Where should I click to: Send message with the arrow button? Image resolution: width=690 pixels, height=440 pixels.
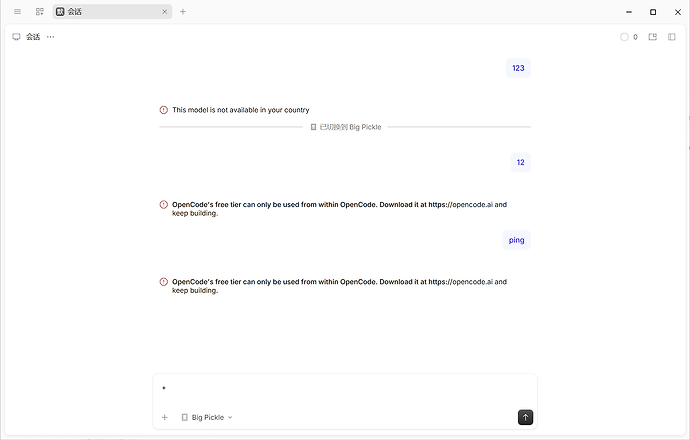pos(525,417)
